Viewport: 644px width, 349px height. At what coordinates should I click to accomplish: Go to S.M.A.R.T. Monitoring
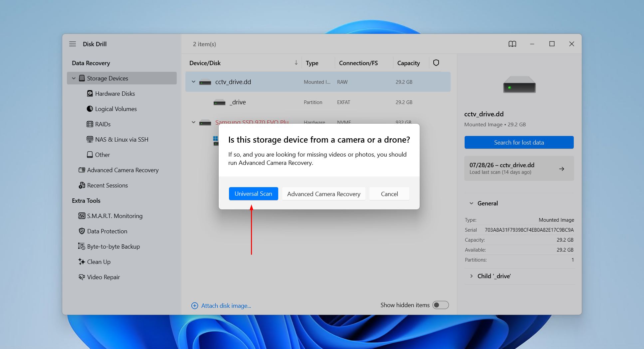tap(114, 216)
